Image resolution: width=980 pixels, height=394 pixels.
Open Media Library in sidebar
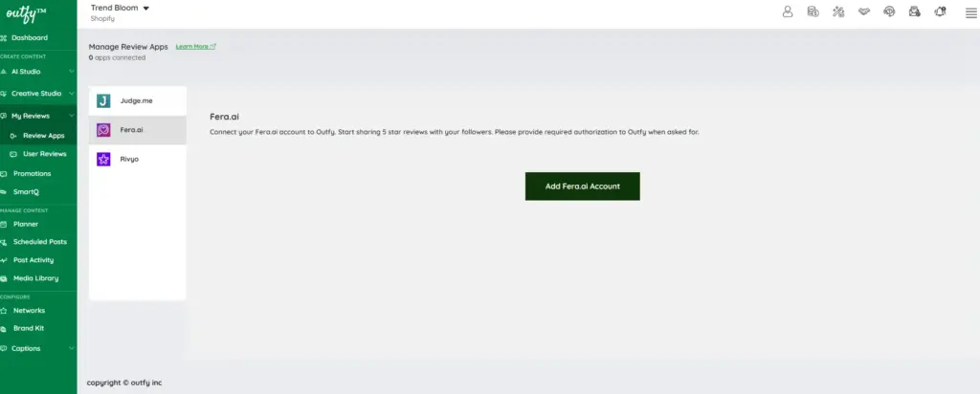click(x=38, y=278)
